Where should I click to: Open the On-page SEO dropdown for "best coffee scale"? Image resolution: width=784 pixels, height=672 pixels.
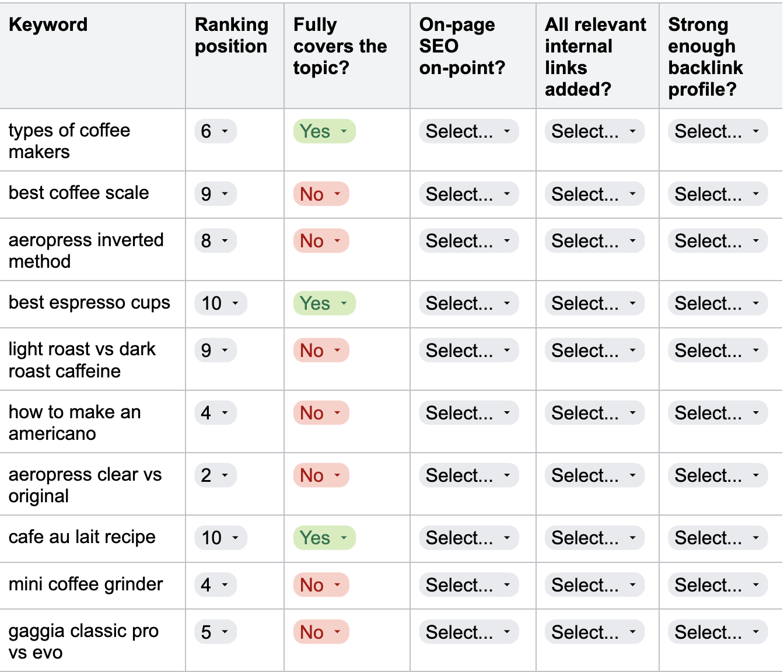click(468, 194)
